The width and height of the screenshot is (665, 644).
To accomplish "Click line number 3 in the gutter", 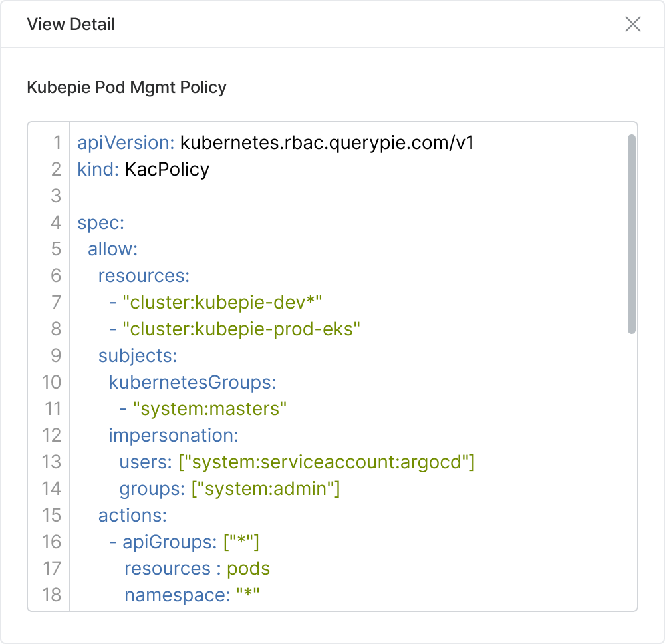I will coord(56,196).
